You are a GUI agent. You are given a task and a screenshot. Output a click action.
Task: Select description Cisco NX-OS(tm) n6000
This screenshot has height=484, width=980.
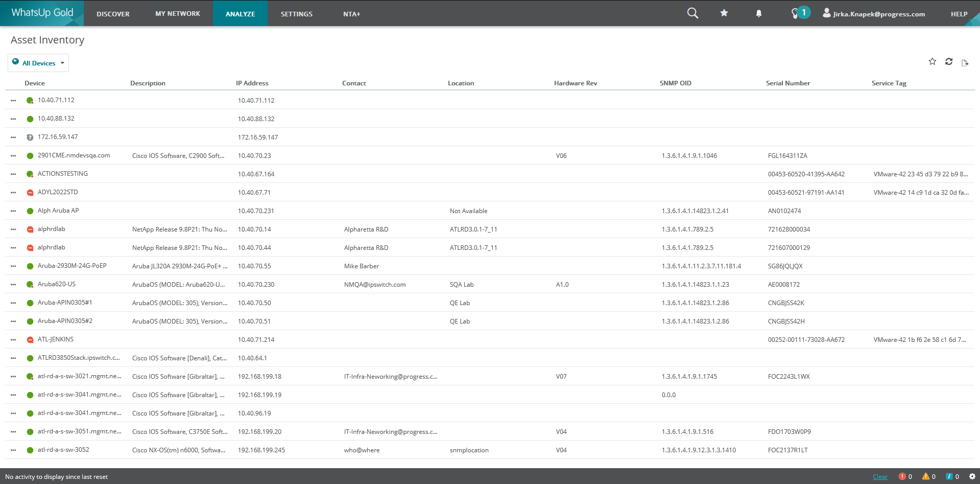click(179, 450)
